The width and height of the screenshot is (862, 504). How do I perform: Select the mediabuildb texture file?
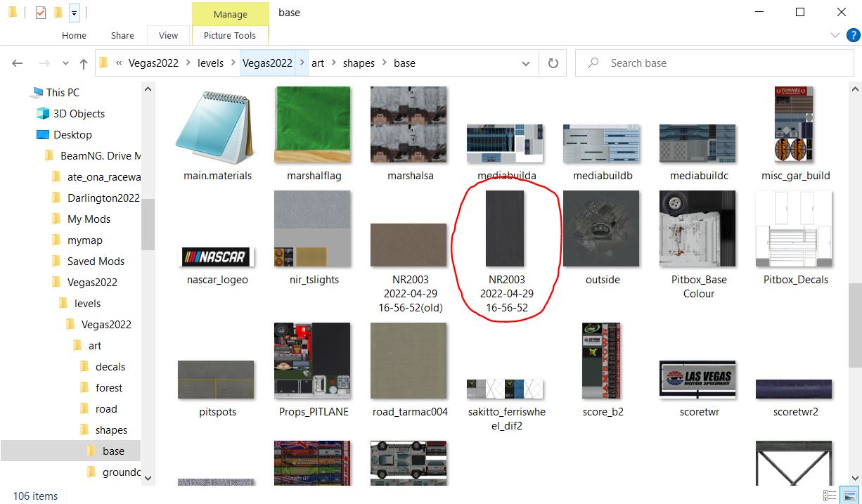(602, 151)
